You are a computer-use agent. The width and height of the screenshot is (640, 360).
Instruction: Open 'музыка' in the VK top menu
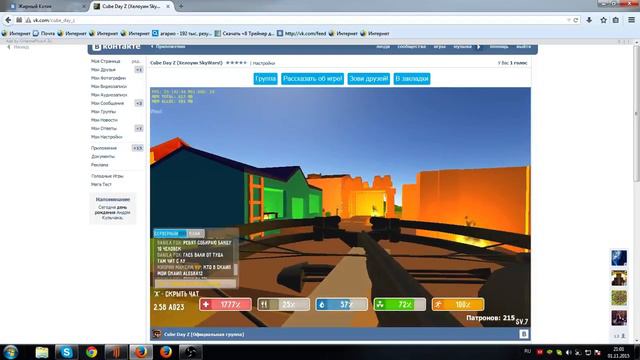pos(462,47)
